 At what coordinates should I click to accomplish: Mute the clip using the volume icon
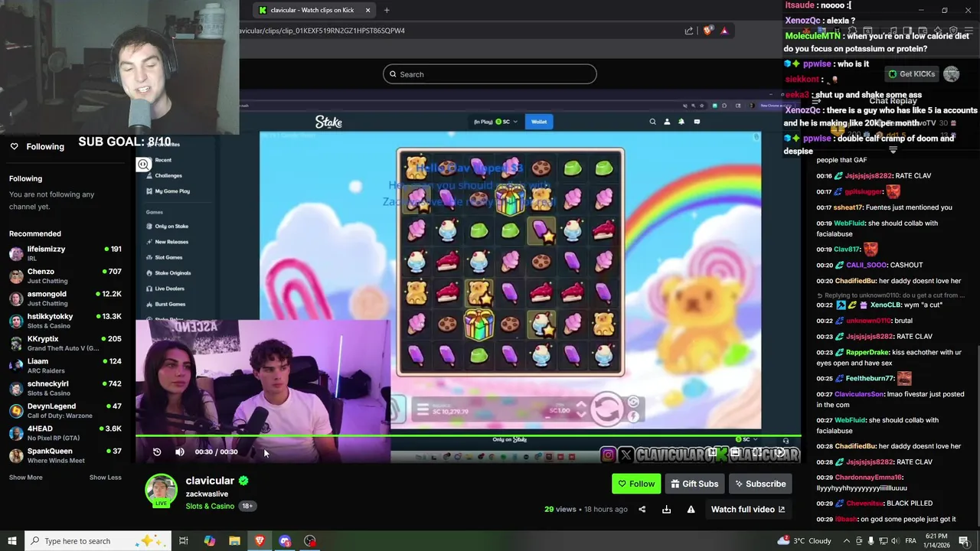pos(180,452)
